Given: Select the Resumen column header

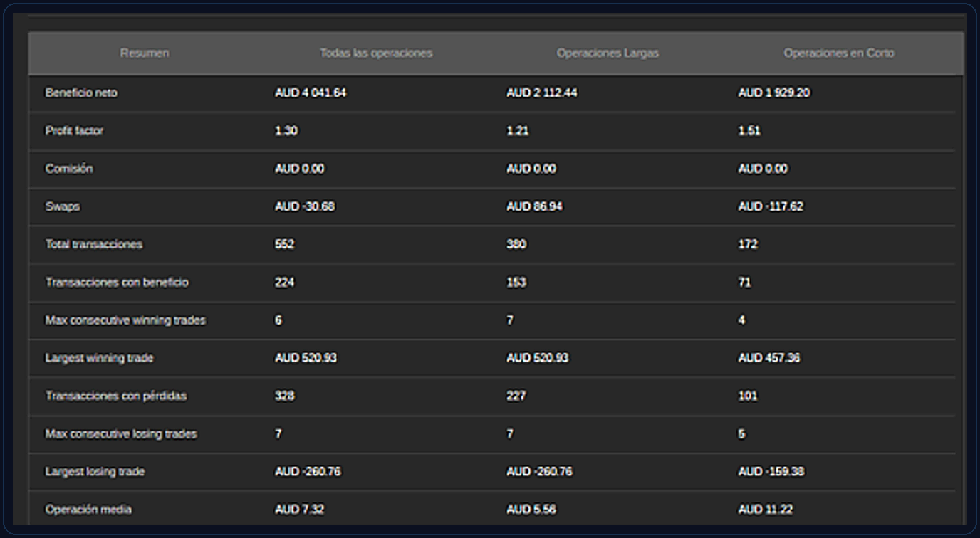Looking at the screenshot, I should click(145, 53).
